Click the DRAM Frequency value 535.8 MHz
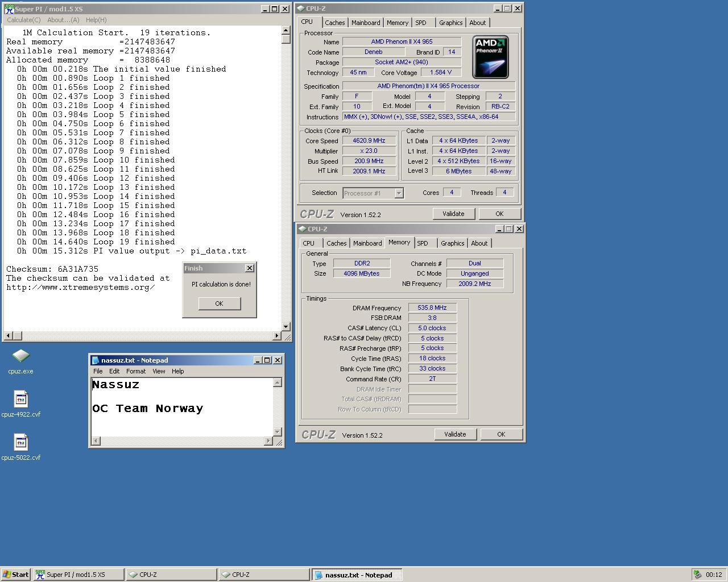This screenshot has height=582, width=728. pos(432,307)
